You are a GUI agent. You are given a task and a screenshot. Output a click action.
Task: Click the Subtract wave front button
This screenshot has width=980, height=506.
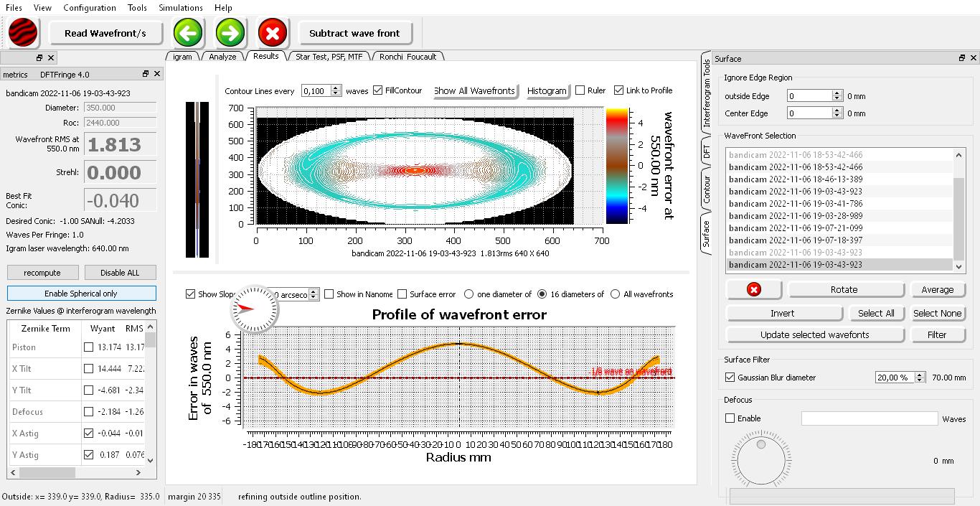(354, 33)
